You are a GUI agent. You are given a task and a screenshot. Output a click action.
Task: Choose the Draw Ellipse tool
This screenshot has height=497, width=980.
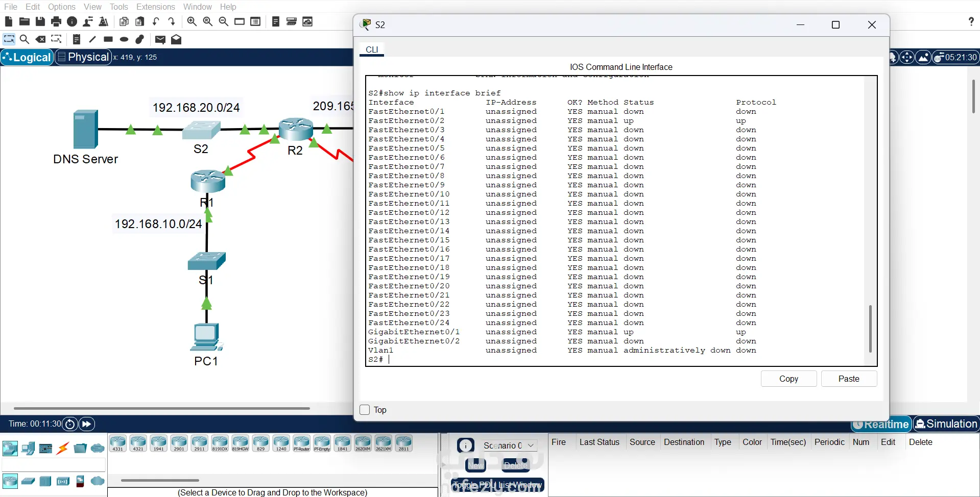(124, 39)
